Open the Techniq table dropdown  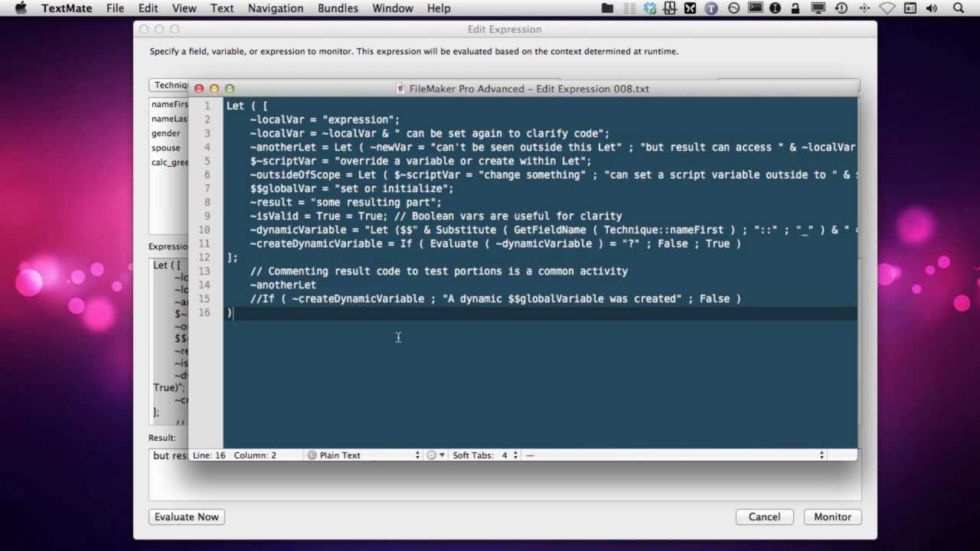(169, 85)
